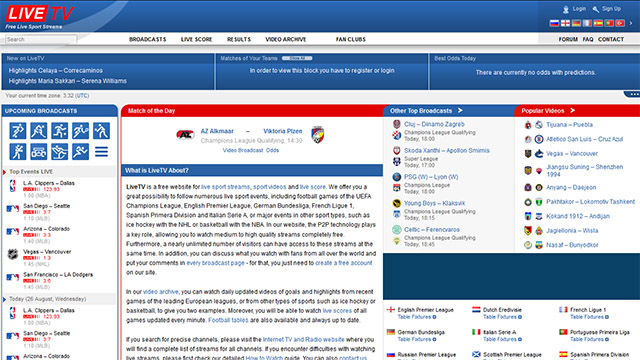Click the UTC time zone link
The image size is (640, 360).
pyautogui.click(x=82, y=96)
